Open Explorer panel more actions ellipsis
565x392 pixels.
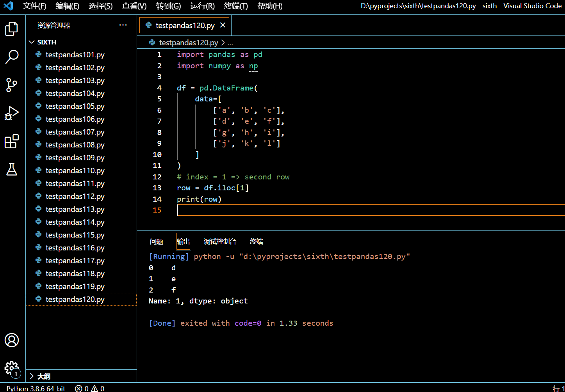click(123, 25)
